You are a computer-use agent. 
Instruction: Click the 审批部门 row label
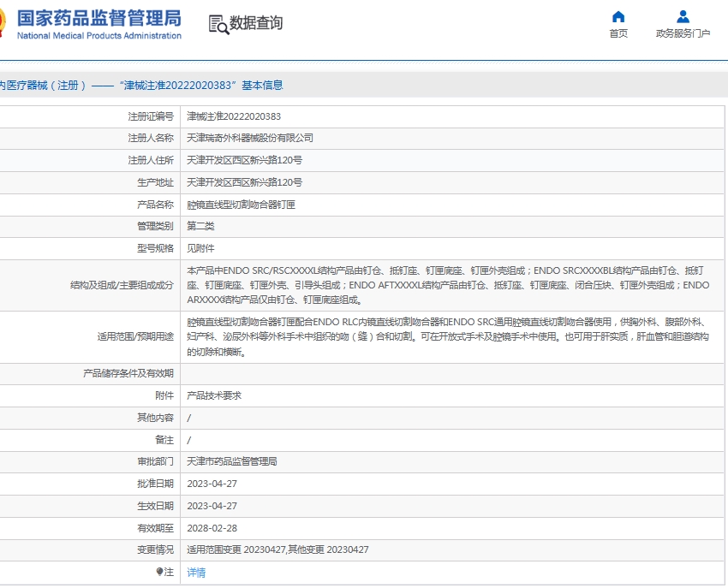(155, 462)
